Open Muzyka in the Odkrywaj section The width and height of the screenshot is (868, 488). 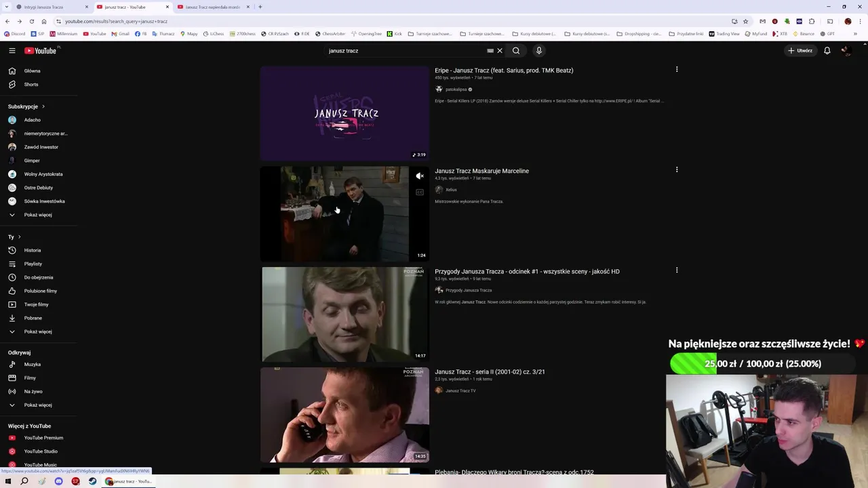(x=39, y=365)
